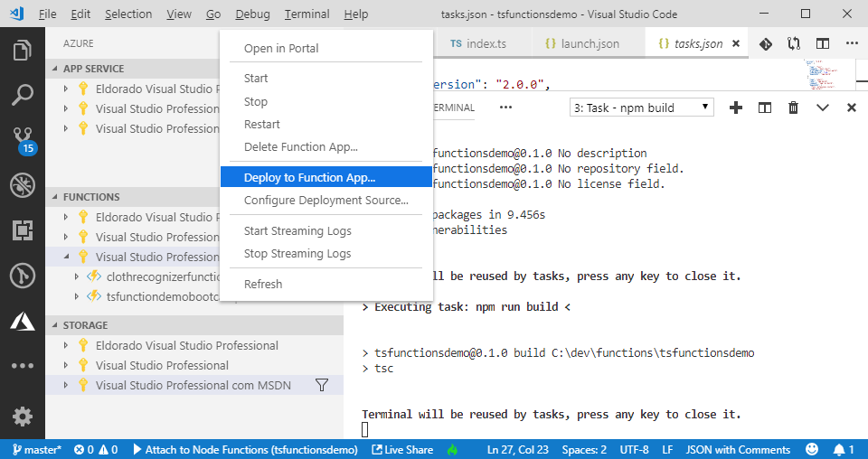868x459 pixels.
Task: Choose Configure Deployment Source... menu item
Action: tap(325, 200)
